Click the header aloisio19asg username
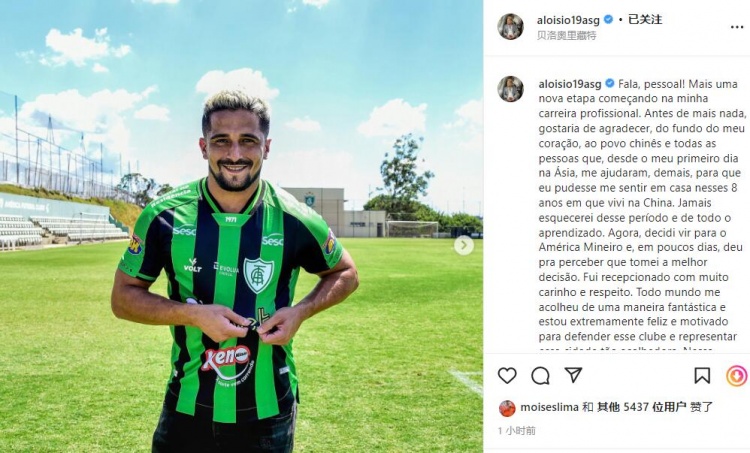 568,20
